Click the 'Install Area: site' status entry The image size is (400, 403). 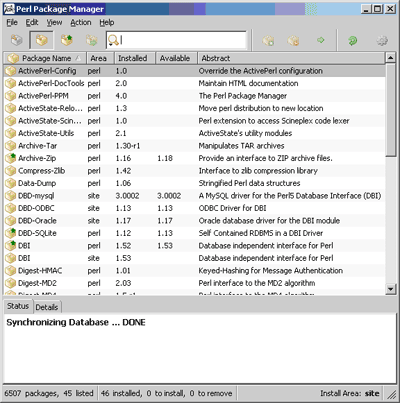point(350,393)
